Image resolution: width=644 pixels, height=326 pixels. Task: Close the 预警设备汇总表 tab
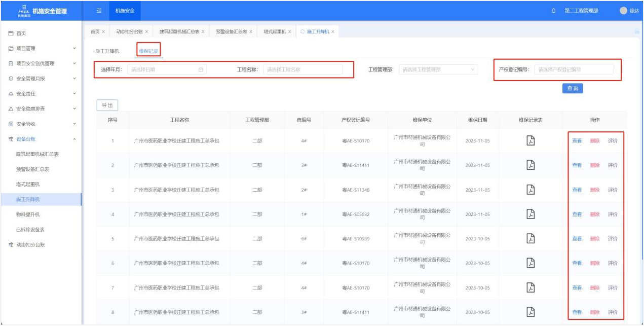click(252, 32)
